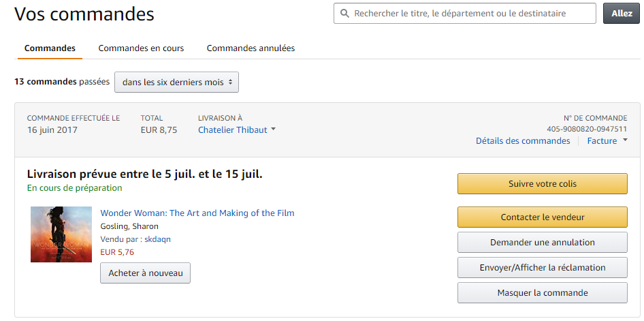Click the magnifying glass search icon
The image size is (644, 321).
tap(344, 14)
